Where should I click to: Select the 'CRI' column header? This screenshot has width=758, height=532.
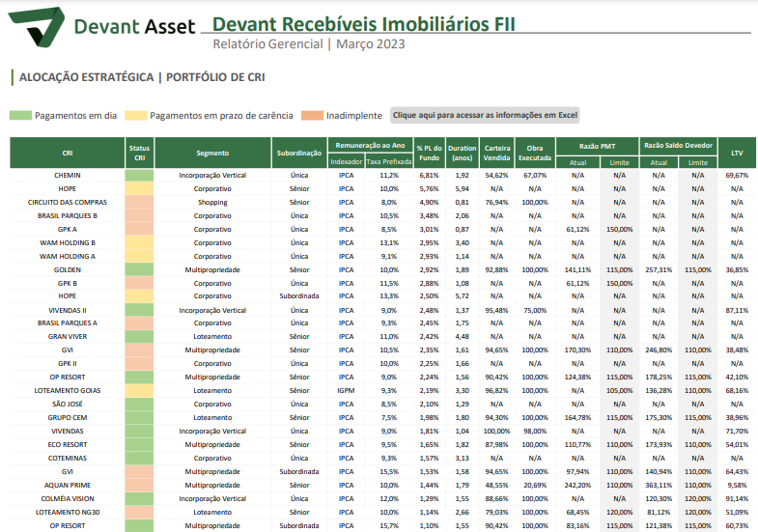click(67, 153)
